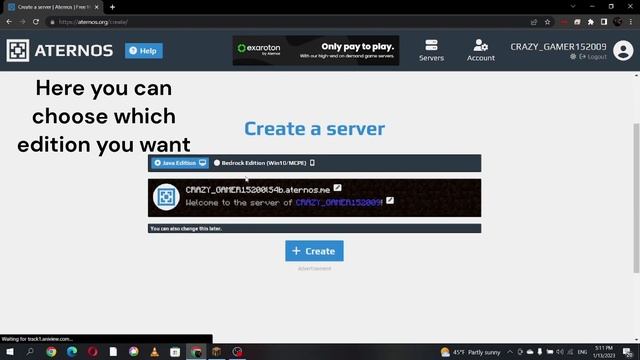Open account settings gear next to Logout
This screenshot has height=360, width=640.
[573, 57]
